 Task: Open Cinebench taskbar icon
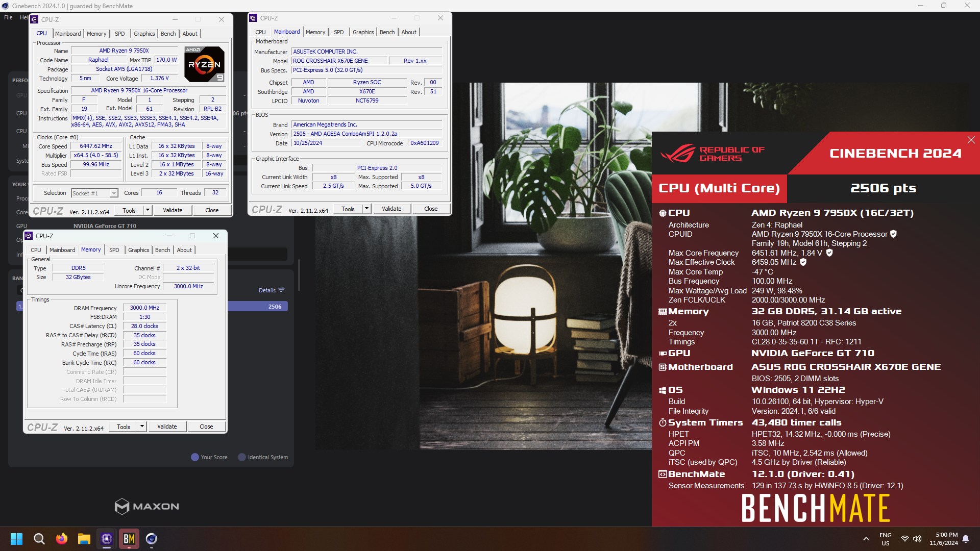coord(151,539)
